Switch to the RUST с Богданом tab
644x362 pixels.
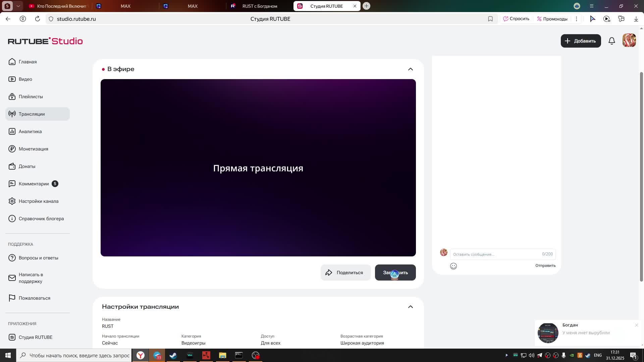coord(259,6)
